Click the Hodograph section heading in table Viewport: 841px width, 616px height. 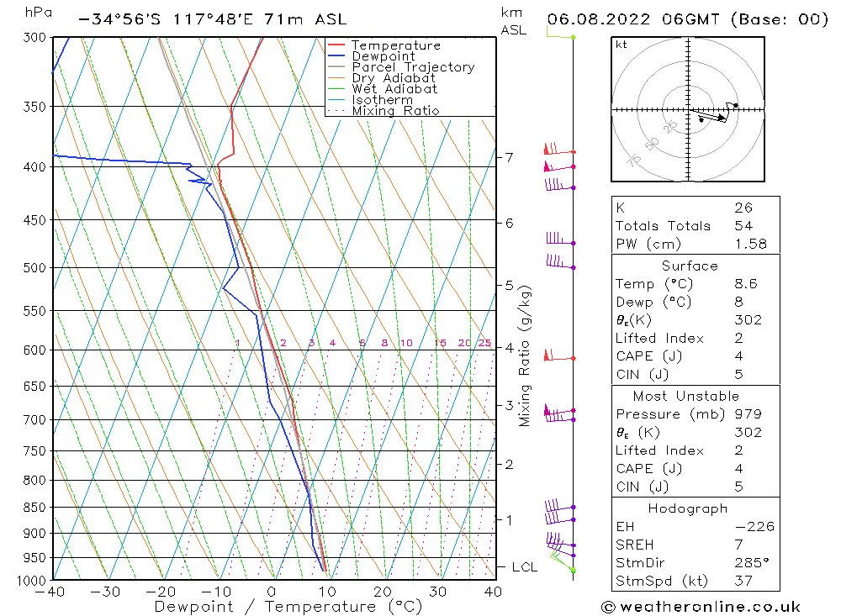pyautogui.click(x=688, y=508)
